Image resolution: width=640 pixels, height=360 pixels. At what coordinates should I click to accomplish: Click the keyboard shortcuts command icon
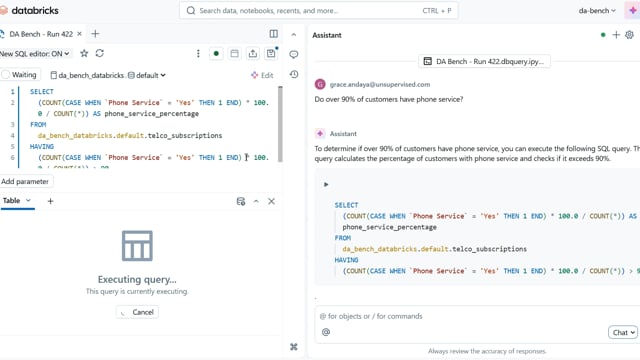(294, 347)
